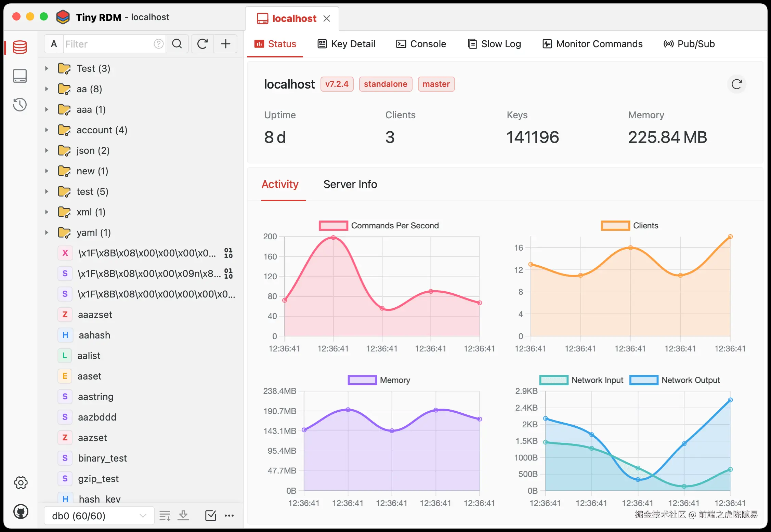The image size is (771, 532).
Task: Select the gzip_test key
Action: [x=98, y=479]
